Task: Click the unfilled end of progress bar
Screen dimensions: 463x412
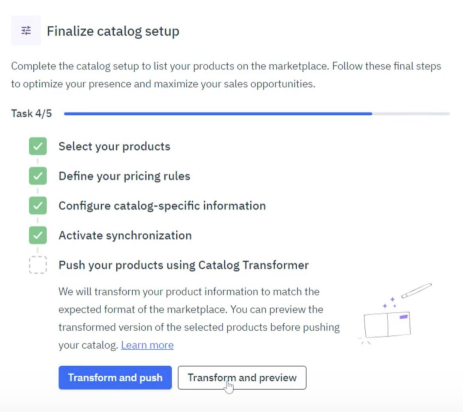Action: [411, 114]
